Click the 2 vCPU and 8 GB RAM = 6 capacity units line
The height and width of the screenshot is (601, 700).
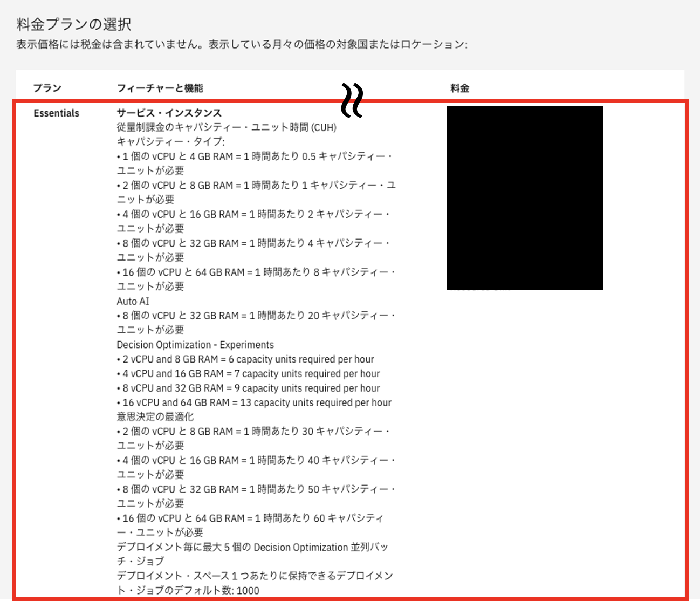245,359
